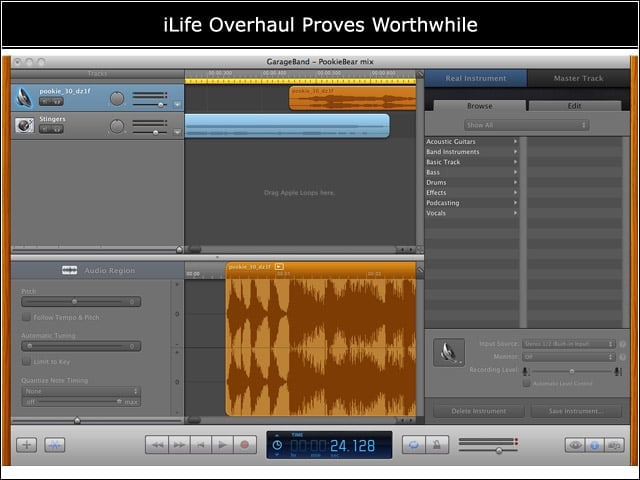This screenshot has height=480, width=640.
Task: Switch to the Master Track tab
Action: coord(578,78)
